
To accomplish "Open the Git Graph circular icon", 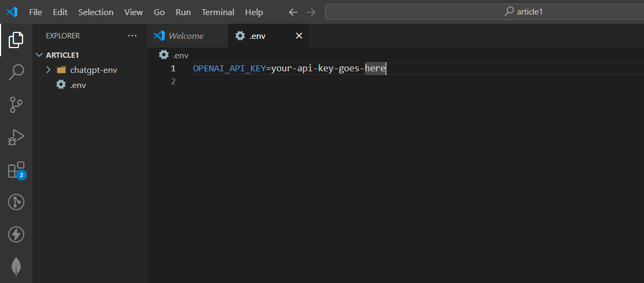I will coord(16,202).
